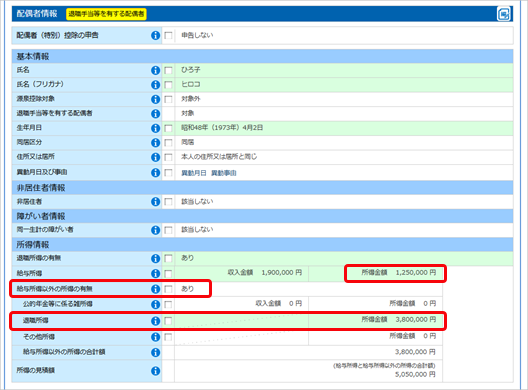The height and width of the screenshot is (390, 528).
Task: Show info for 同一生計の障がい者
Action: [x=155, y=230]
